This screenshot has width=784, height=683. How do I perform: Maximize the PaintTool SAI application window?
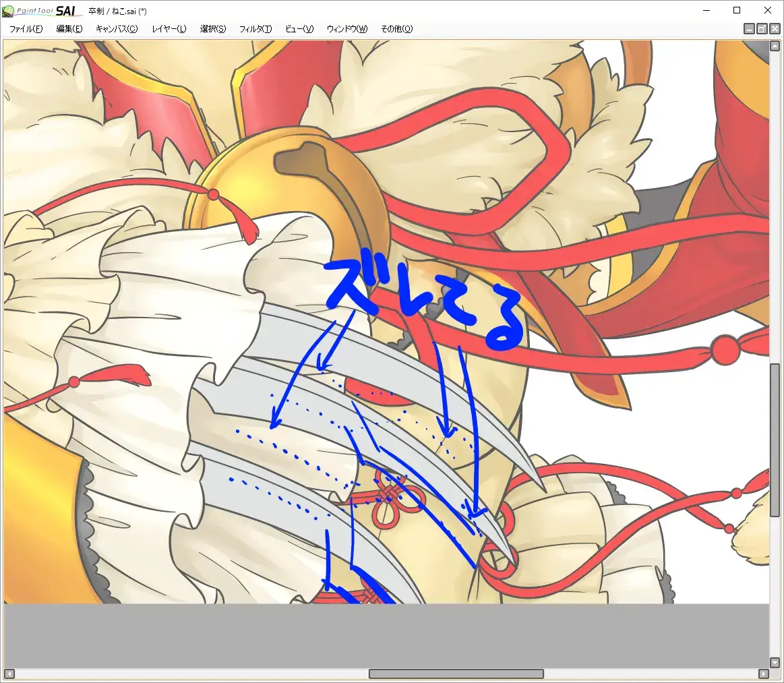point(737,10)
